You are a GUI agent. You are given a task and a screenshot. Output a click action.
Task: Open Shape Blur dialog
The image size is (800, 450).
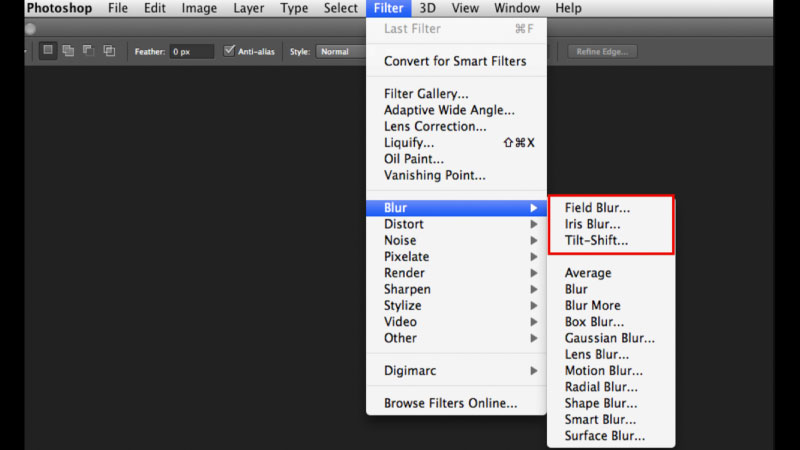pyautogui.click(x=611, y=404)
